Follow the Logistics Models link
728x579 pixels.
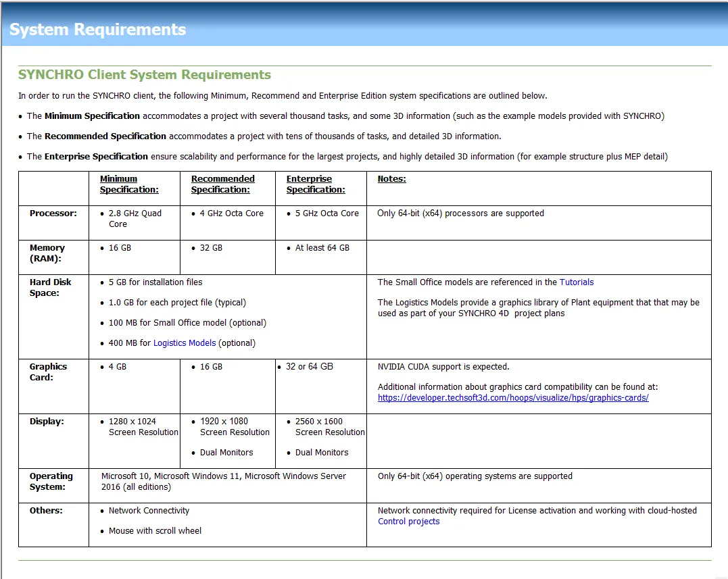185,343
